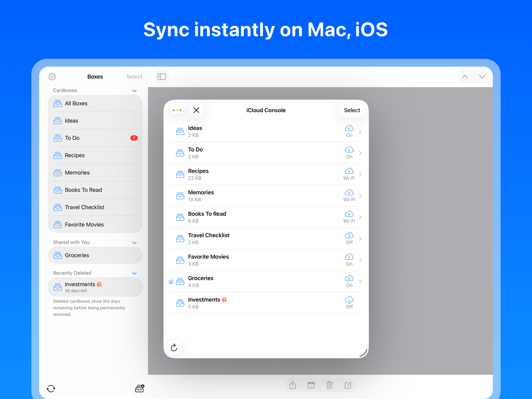Open Groceries details via its chevron

click(x=360, y=281)
